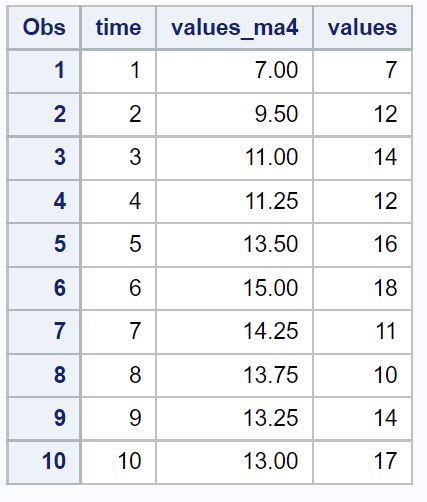Select the values cell showing 7

click(362, 71)
